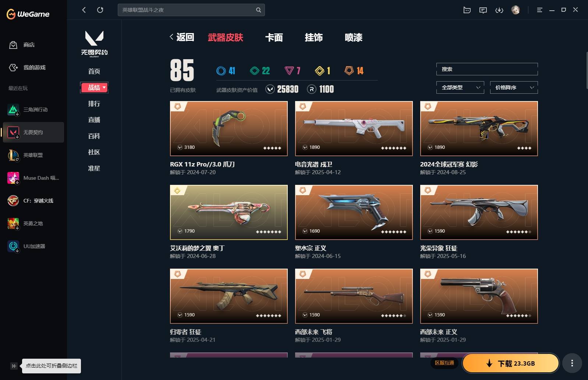Open the download manager icon in the top bar
This screenshot has height=380, width=588.
[x=499, y=10]
